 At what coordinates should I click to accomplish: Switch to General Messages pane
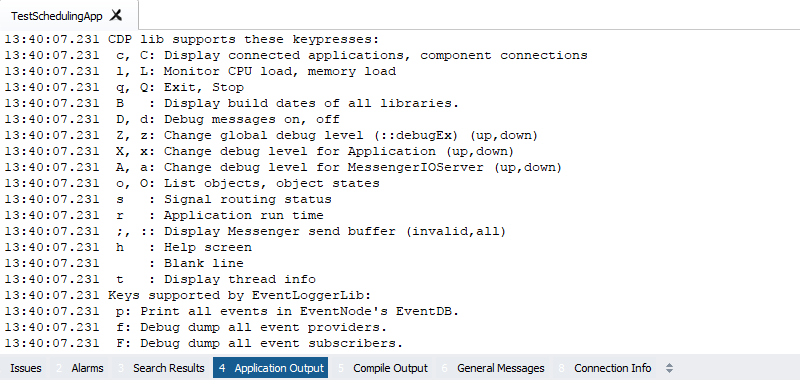tap(493, 368)
